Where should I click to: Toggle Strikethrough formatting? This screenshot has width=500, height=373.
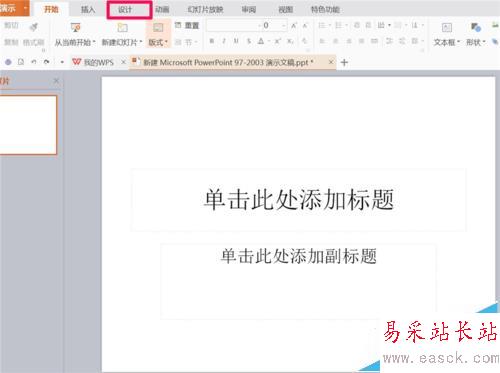(249, 41)
